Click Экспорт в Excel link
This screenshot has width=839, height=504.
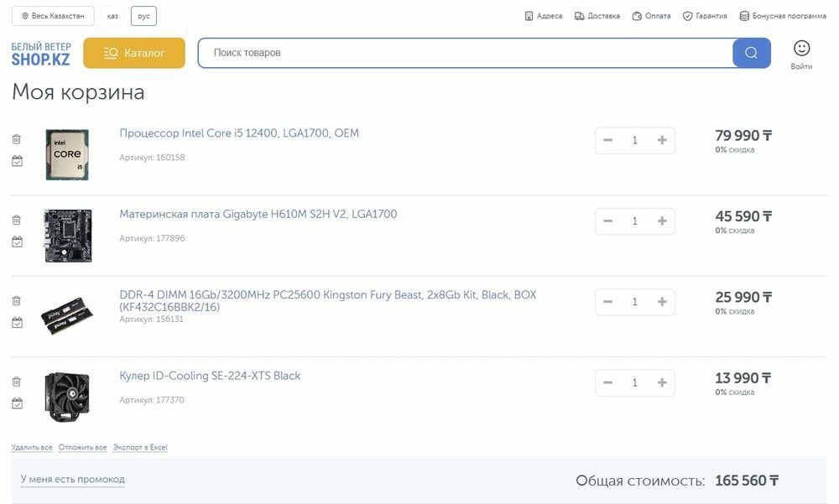coord(140,447)
